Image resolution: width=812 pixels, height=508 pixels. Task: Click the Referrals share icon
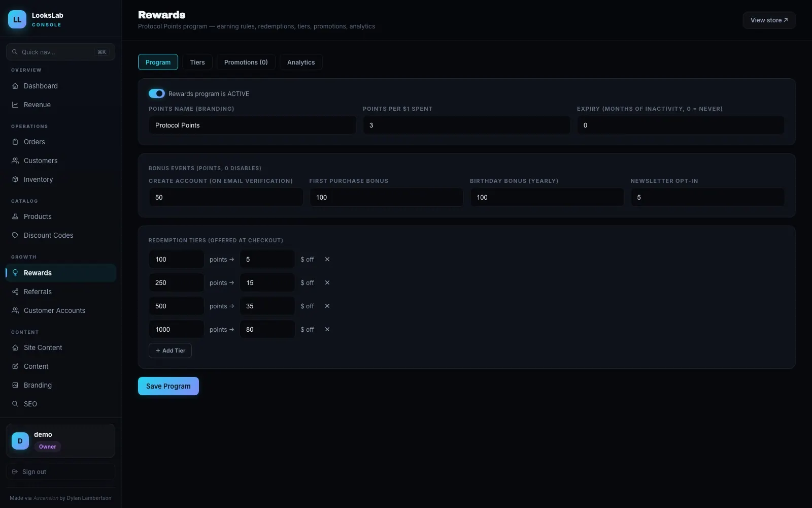click(15, 292)
